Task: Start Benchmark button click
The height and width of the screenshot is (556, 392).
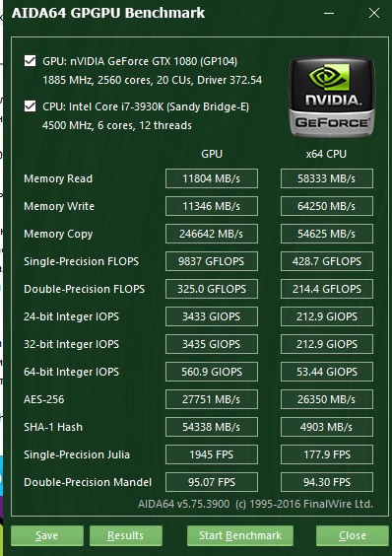Action: [240, 535]
